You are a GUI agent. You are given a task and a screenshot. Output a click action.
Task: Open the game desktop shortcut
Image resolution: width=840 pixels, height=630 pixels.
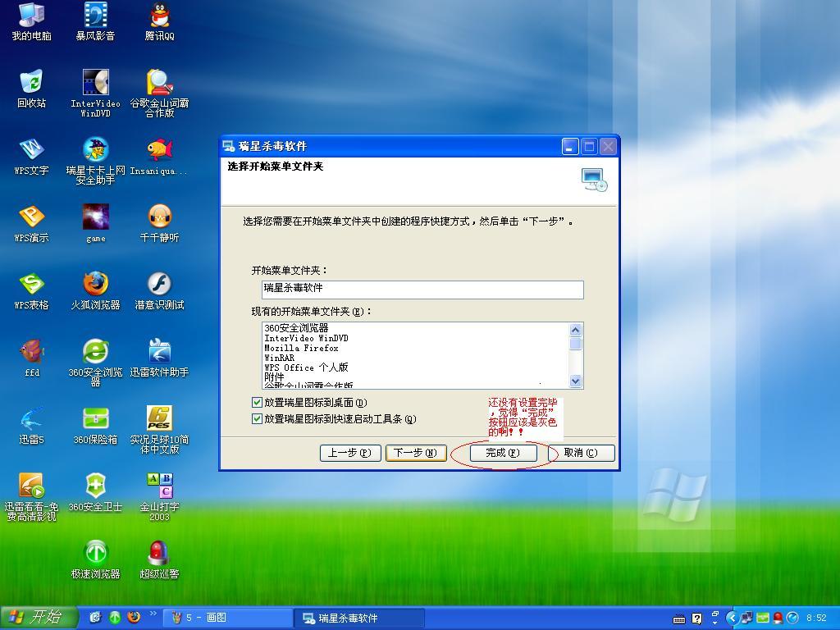95,224
